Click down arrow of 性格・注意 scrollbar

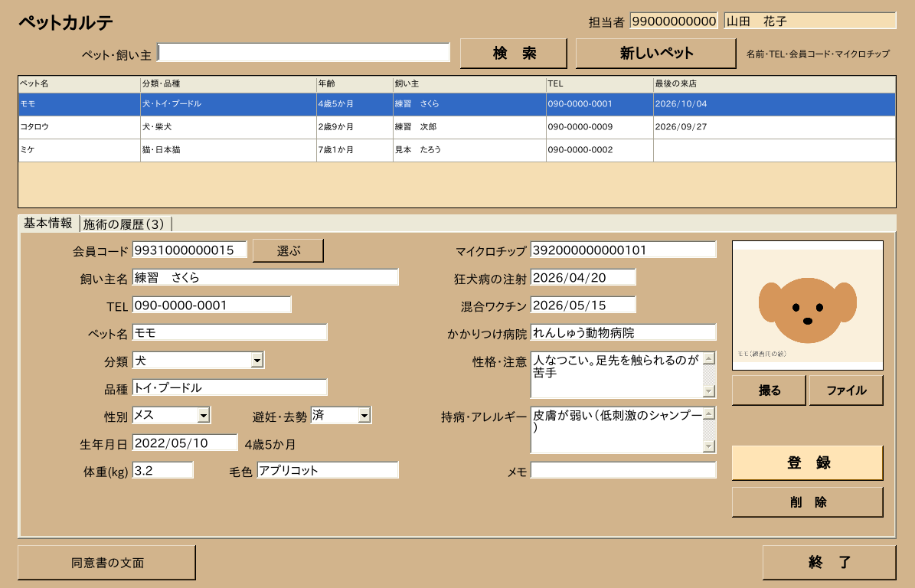tap(709, 391)
